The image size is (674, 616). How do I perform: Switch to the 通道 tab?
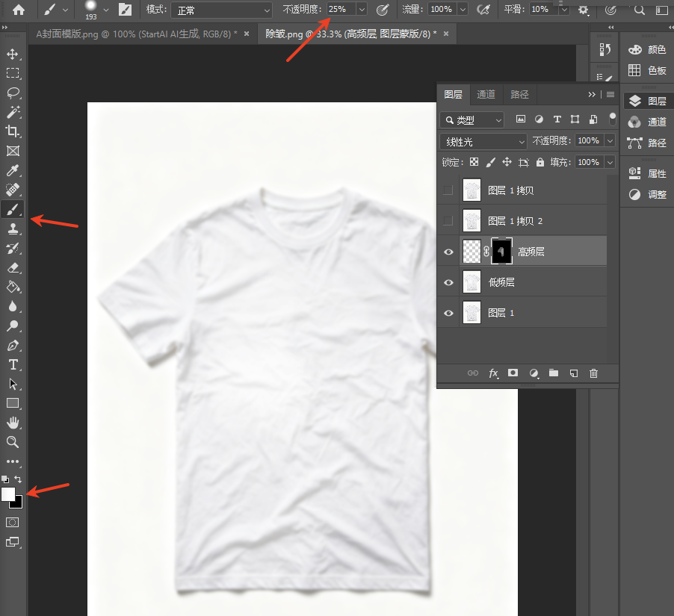[486, 94]
